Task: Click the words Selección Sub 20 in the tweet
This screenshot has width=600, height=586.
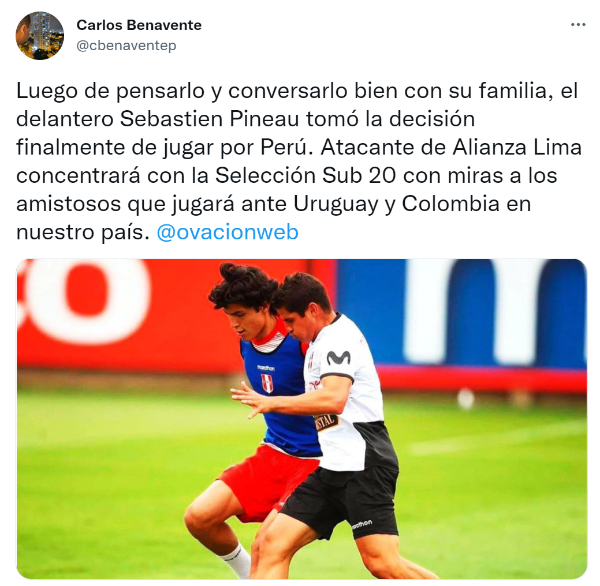Action: pos(305,176)
